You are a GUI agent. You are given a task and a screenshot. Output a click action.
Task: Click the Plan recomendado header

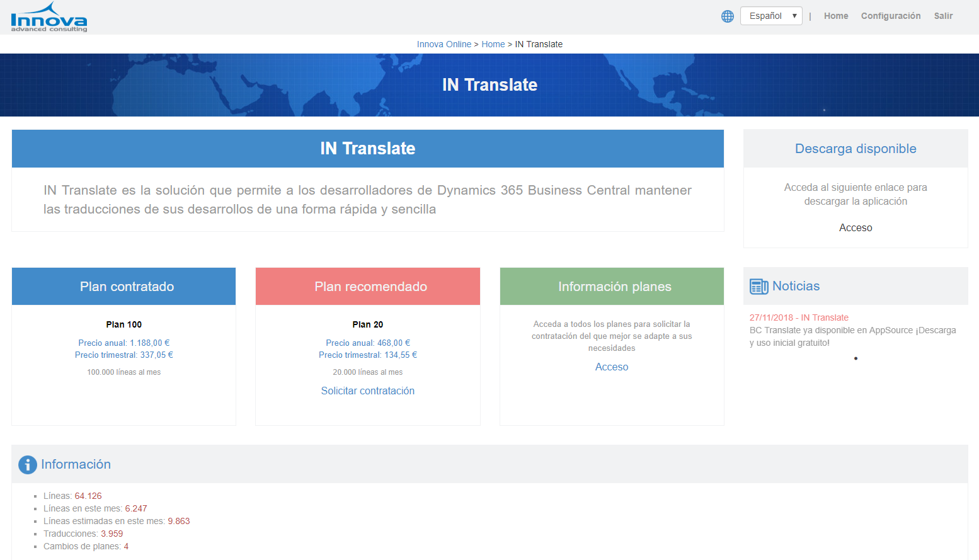[x=368, y=287]
